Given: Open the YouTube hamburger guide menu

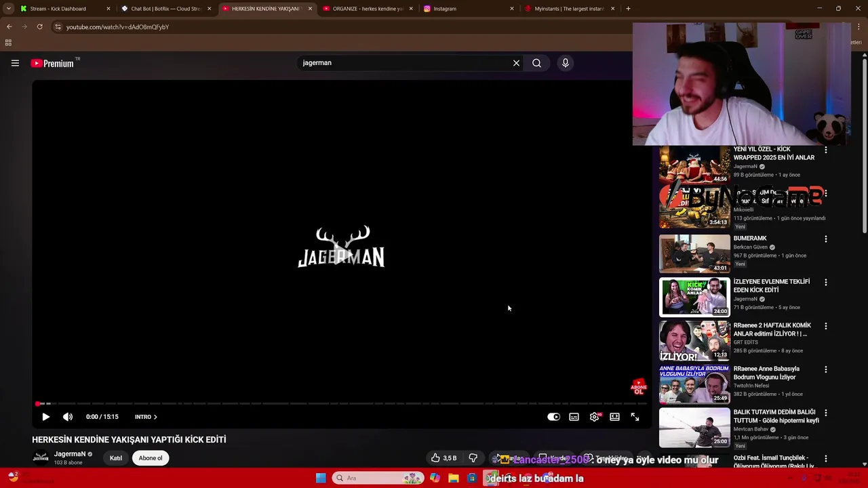Looking at the screenshot, I should [x=15, y=63].
